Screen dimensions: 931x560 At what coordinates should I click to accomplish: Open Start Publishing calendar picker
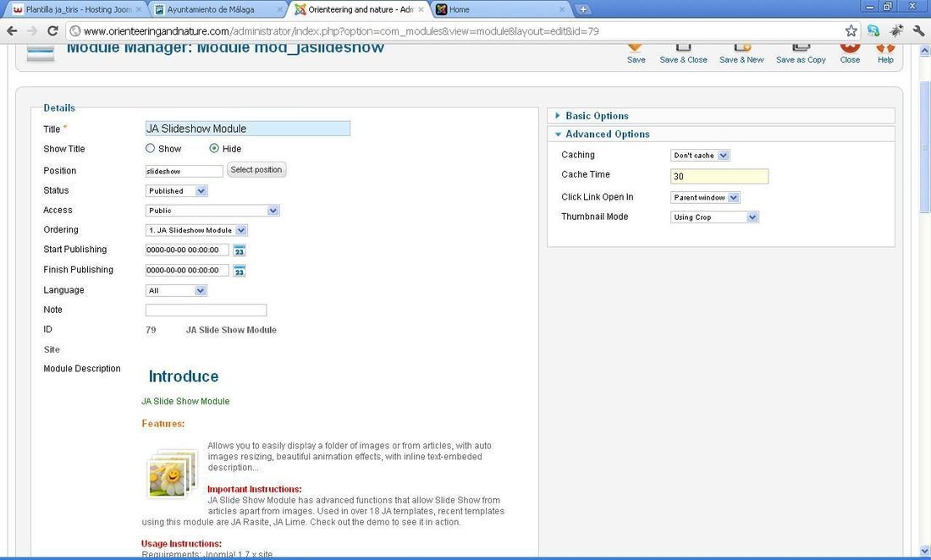[240, 250]
